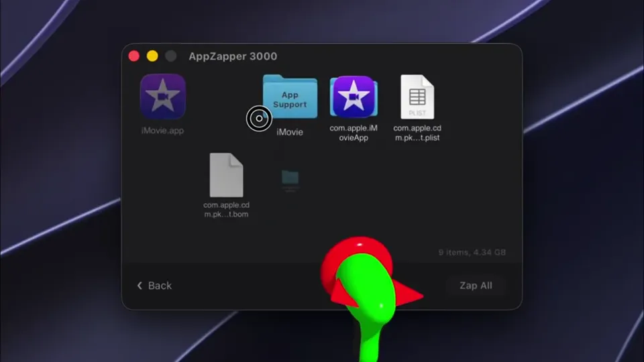The width and height of the screenshot is (644, 362).
Task: Click the 9 items, 4.34 GB status text
Action: (472, 253)
